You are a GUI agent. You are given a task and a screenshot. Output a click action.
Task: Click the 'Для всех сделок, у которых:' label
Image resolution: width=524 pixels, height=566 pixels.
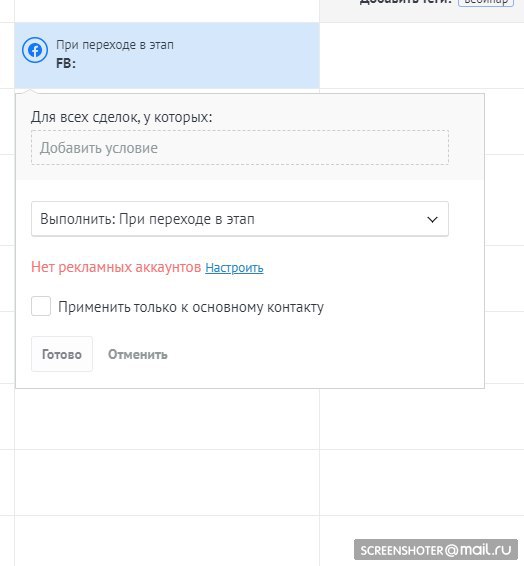pos(122,117)
